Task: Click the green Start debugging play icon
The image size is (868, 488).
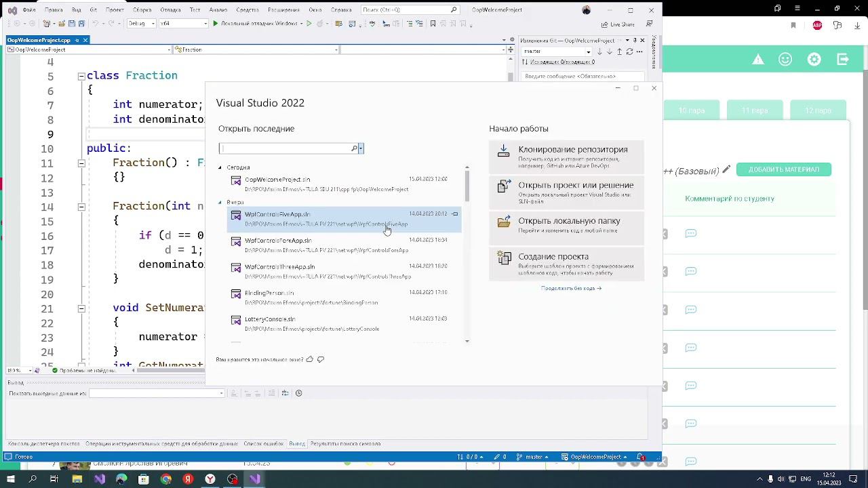Action: click(215, 23)
